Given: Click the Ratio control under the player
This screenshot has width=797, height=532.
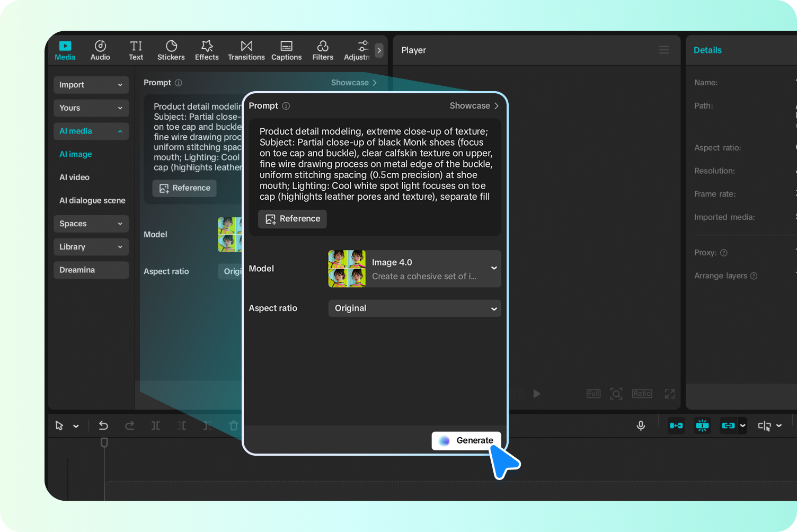Looking at the screenshot, I should (x=642, y=394).
